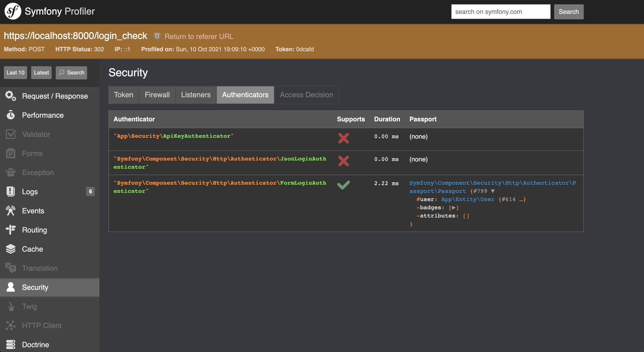Image resolution: width=644 pixels, height=352 pixels.
Task: Open the Exception panel
Action: 38,173
